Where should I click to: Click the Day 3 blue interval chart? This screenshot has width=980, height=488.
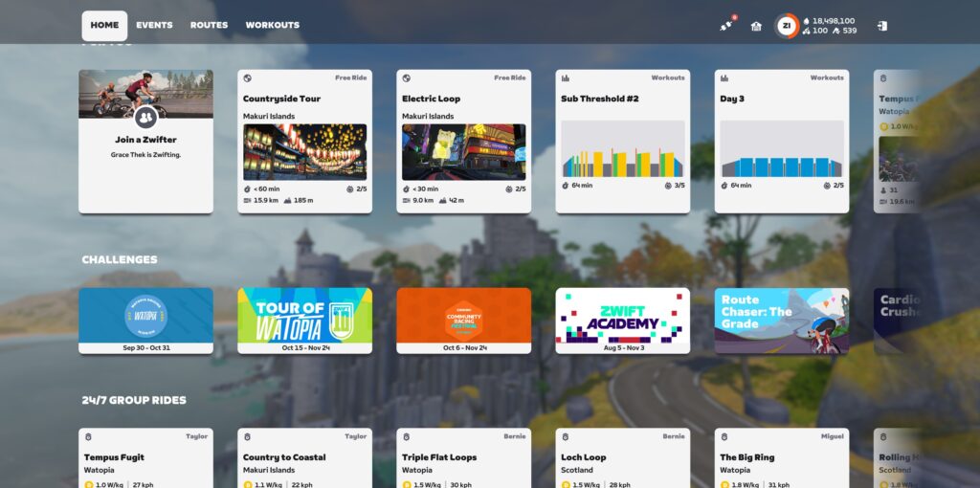tap(782, 148)
